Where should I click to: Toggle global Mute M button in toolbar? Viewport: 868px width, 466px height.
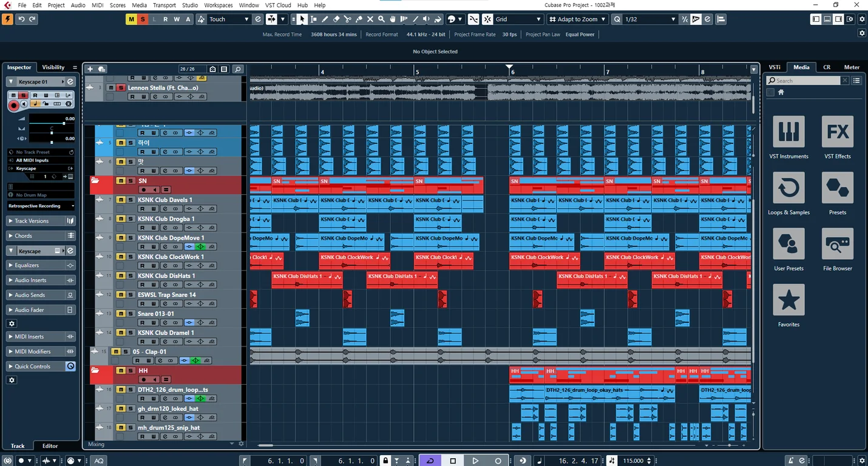pyautogui.click(x=131, y=19)
